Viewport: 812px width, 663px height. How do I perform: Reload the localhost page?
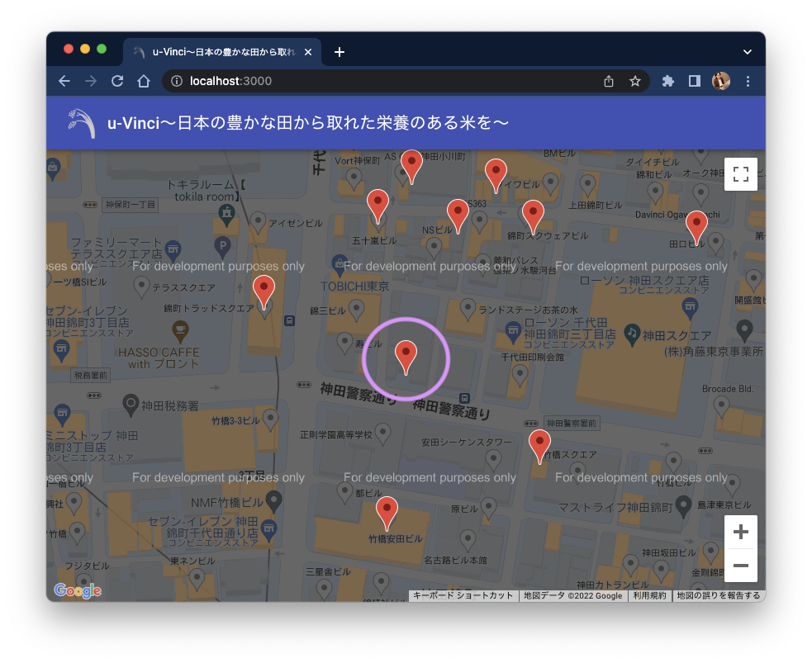tap(117, 81)
